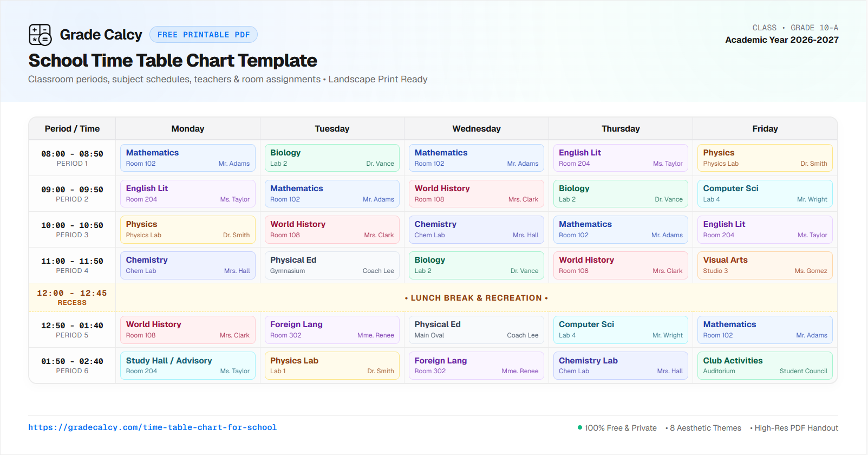Click the 8 Aesthetic Themes footer text
The height and width of the screenshot is (455, 868).
[x=703, y=428]
